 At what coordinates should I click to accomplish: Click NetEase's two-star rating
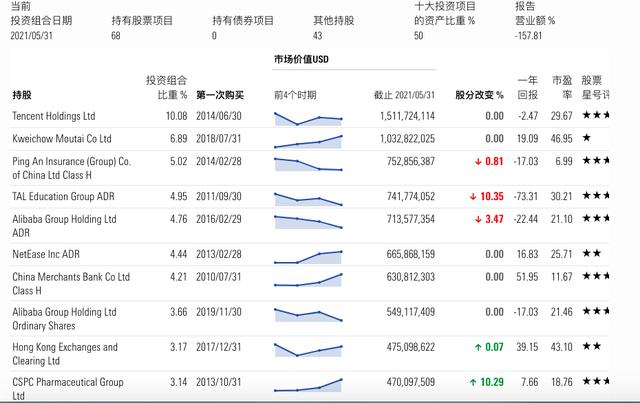point(591,254)
